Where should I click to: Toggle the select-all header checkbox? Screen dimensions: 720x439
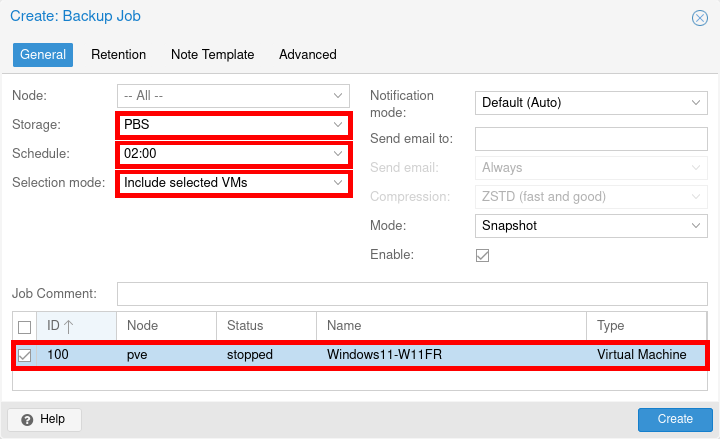tap(25, 326)
